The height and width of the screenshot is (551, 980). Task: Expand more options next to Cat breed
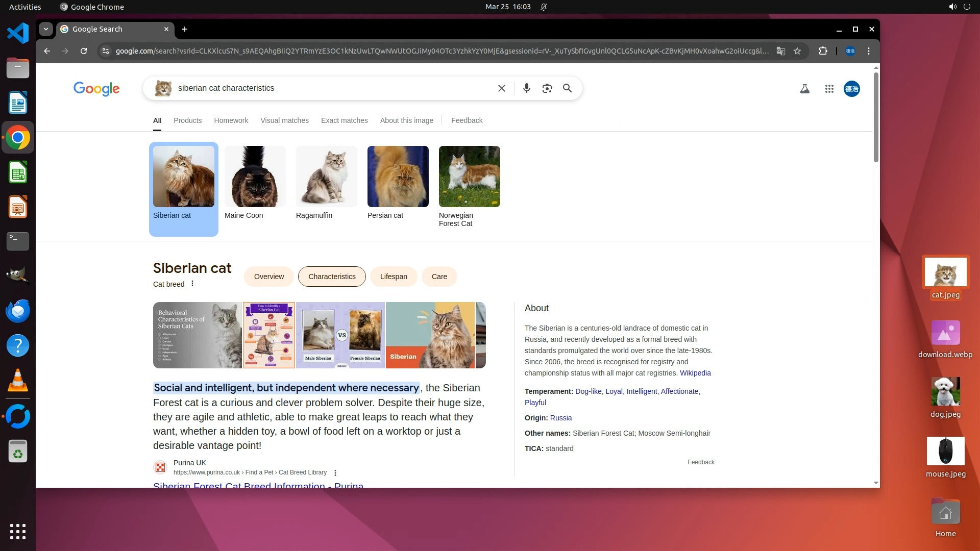coord(192,284)
